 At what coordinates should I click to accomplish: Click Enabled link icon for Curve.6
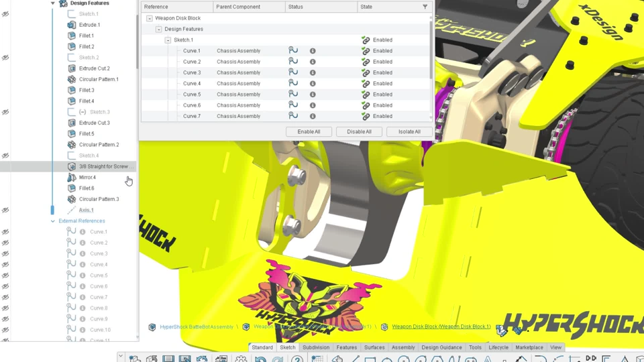366,105
